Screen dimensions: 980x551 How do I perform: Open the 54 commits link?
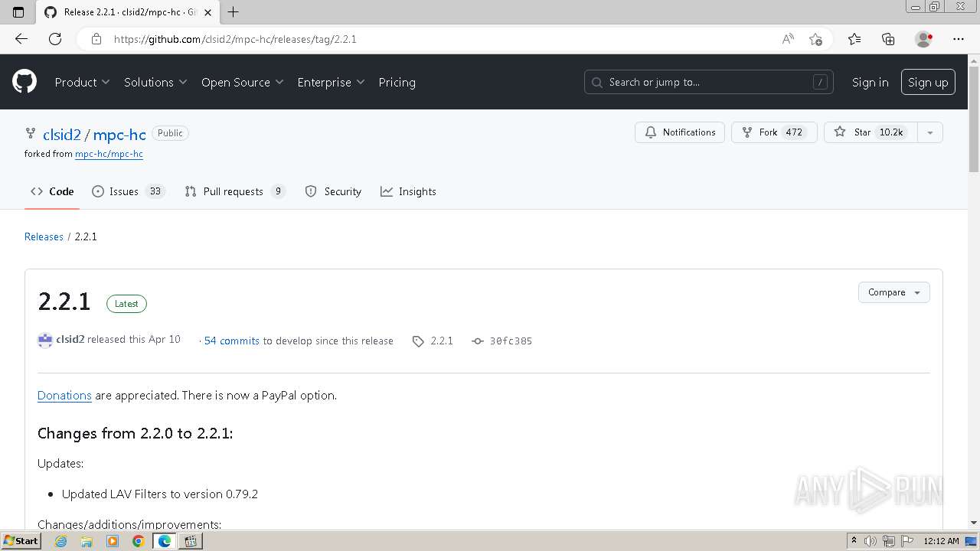click(x=232, y=341)
